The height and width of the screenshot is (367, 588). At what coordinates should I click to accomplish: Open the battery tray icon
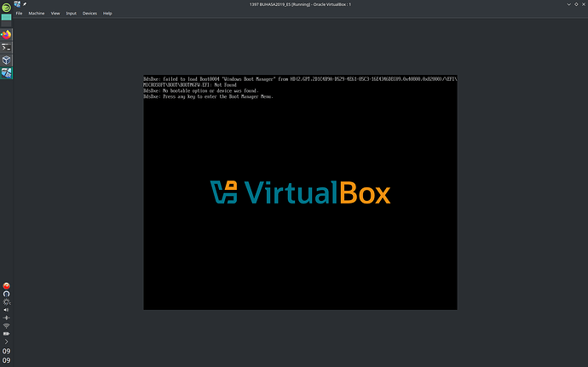coord(6,334)
